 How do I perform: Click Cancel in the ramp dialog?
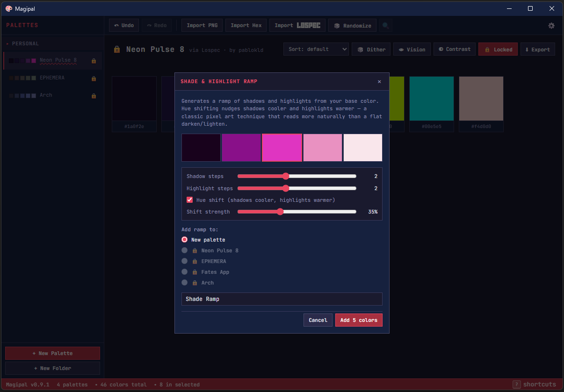pos(318,320)
